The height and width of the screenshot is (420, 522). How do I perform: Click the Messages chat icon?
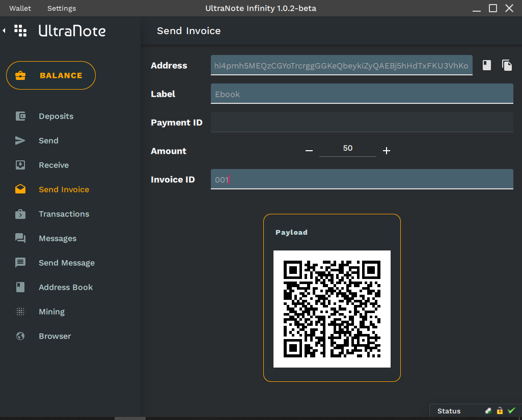point(20,238)
